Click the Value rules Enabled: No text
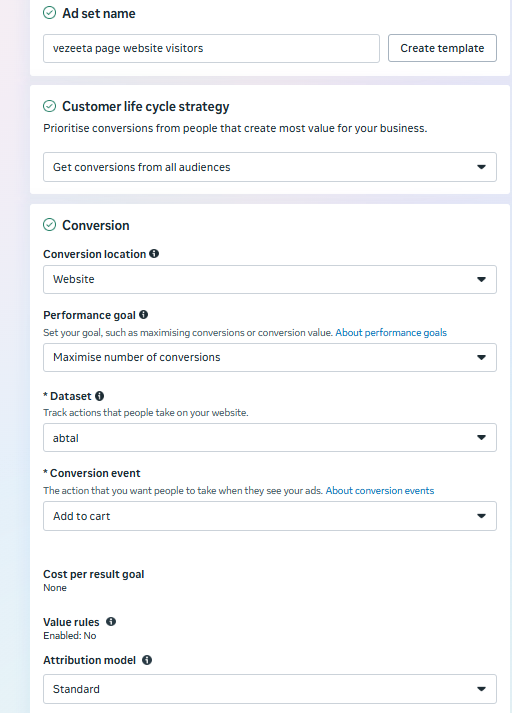 (70, 636)
